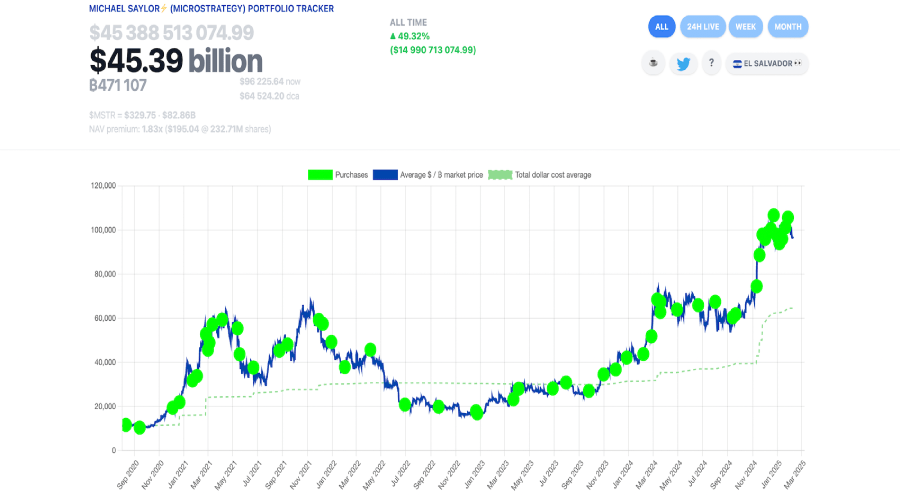Click the 20,000 y-axis label
The height and width of the screenshot is (500, 900).
[105, 406]
